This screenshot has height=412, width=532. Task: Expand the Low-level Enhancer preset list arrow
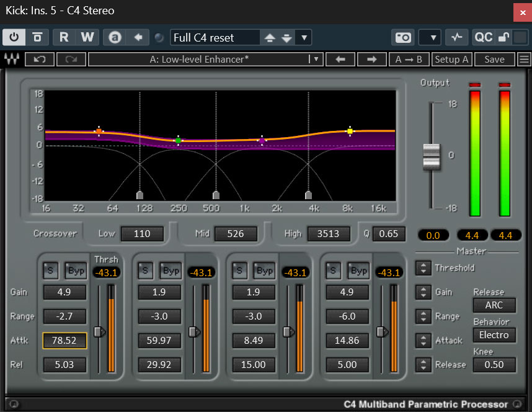pyautogui.click(x=316, y=60)
